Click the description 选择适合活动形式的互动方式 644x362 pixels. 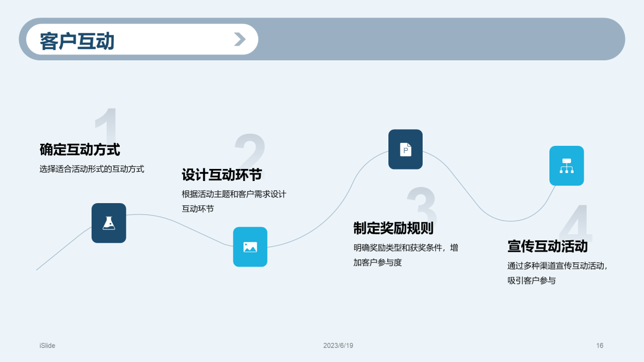point(92,169)
